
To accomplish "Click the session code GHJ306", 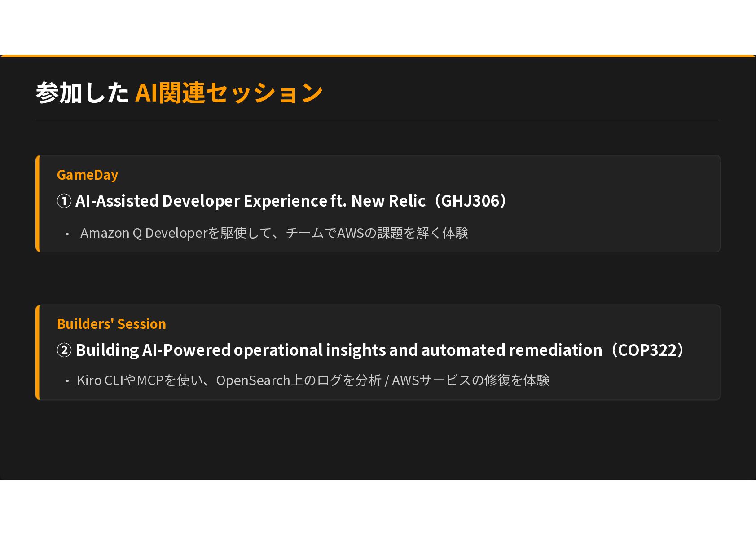I will click(x=470, y=201).
